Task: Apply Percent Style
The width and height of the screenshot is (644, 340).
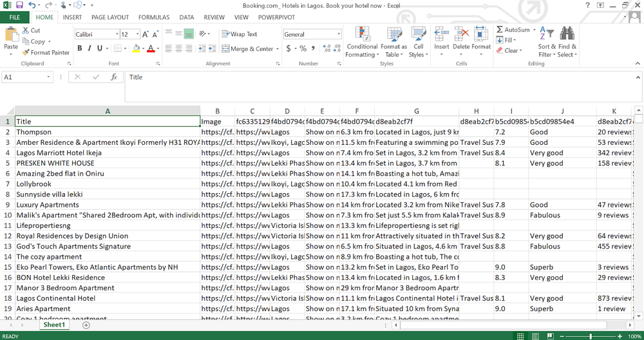Action: (x=303, y=48)
